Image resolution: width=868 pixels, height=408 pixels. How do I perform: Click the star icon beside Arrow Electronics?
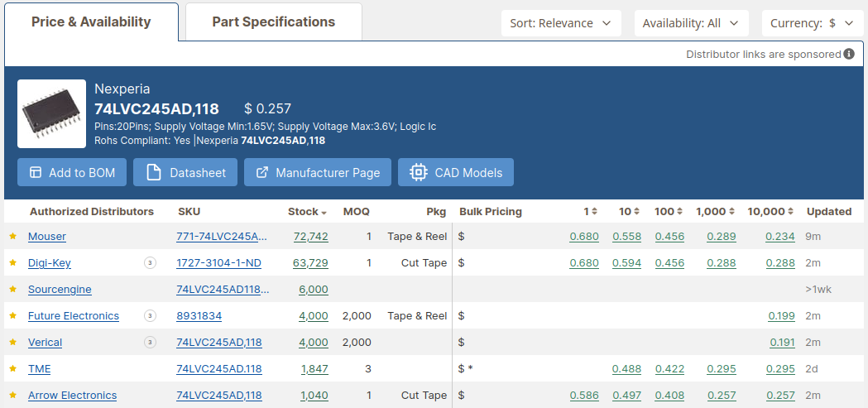click(x=12, y=396)
